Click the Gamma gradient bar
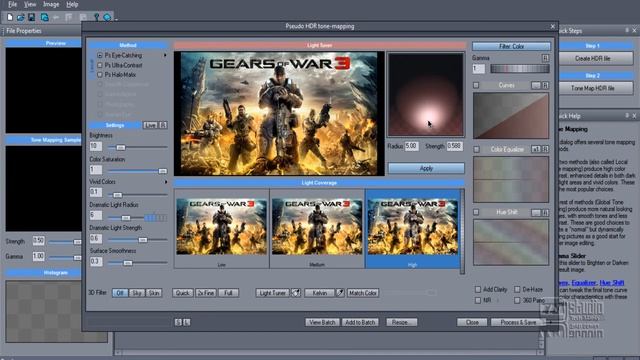This screenshot has height=360, width=640. [520, 69]
